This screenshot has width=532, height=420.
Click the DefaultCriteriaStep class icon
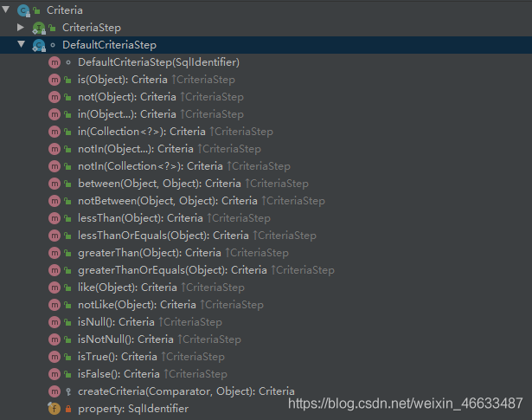pyautogui.click(x=38, y=44)
